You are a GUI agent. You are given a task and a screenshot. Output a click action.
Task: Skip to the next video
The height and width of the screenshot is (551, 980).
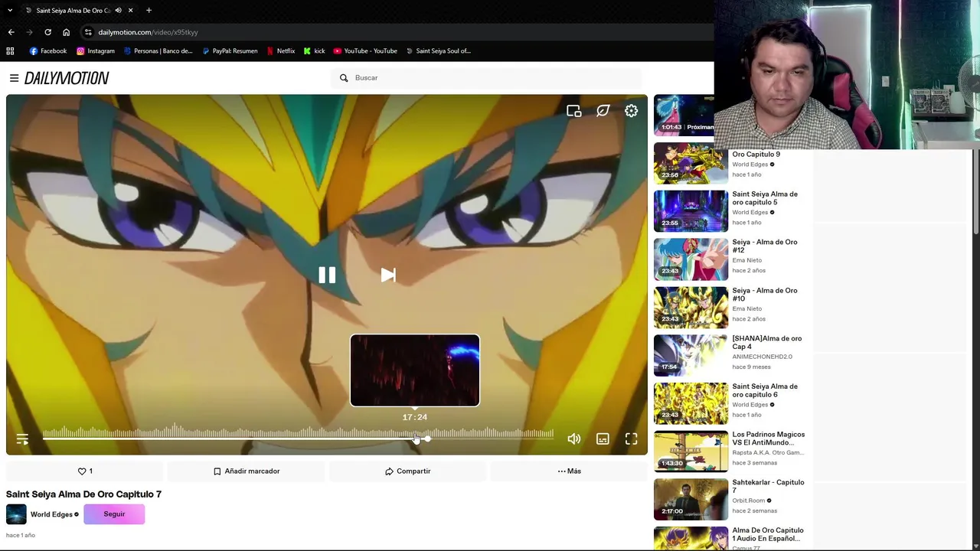pos(388,275)
